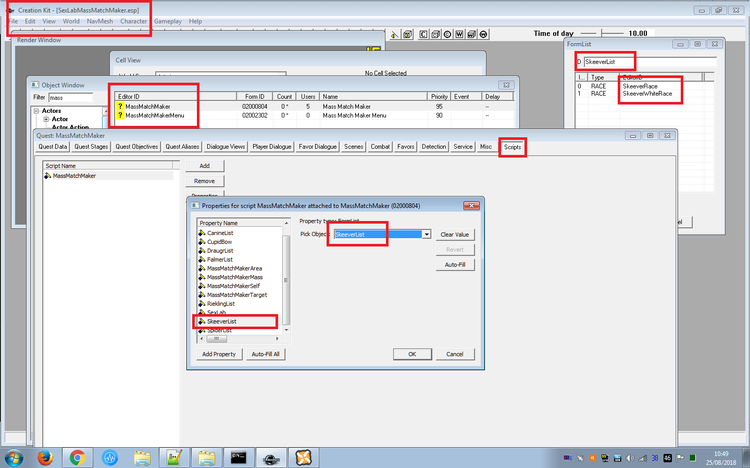Switch to the Creation Kit taskbar icon

(271, 457)
